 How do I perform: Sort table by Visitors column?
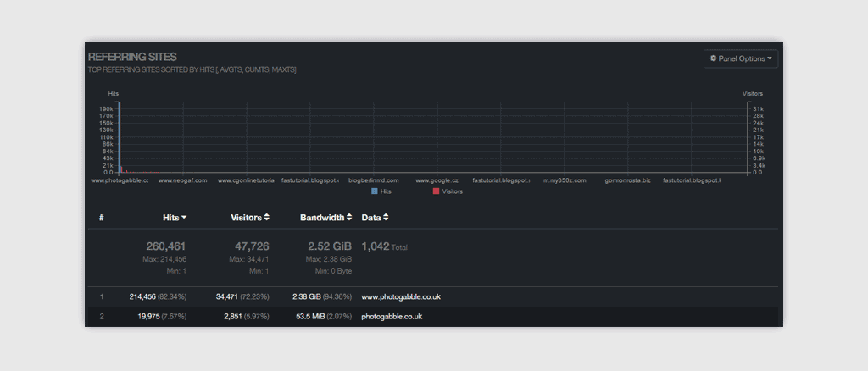(250, 218)
